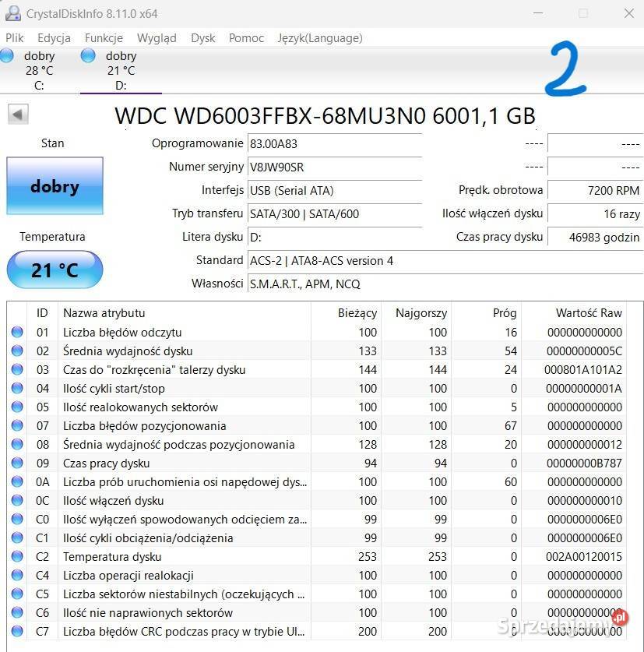Screen dimensions: 644x652
Task: Open the Edycja menu
Action: click(x=54, y=38)
